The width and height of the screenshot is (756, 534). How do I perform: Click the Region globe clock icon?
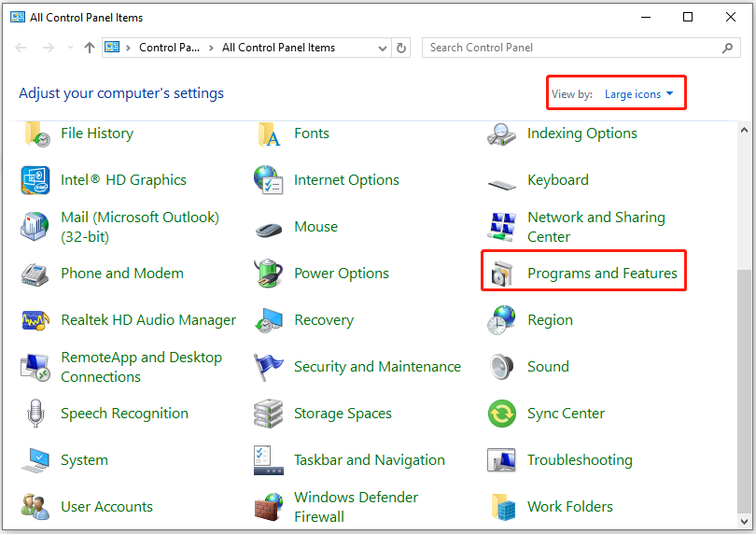coord(501,320)
